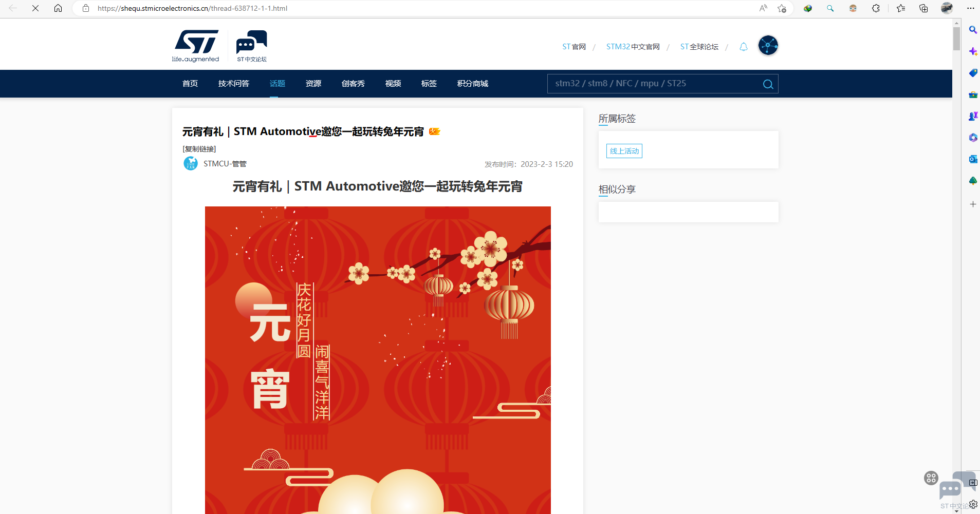Open the browser Settings and more menu
The image size is (980, 514).
tap(970, 8)
